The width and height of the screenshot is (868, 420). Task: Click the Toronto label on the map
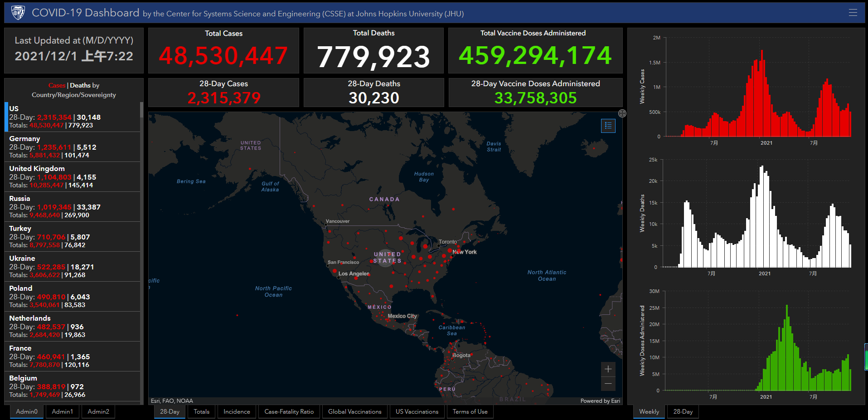coord(448,242)
